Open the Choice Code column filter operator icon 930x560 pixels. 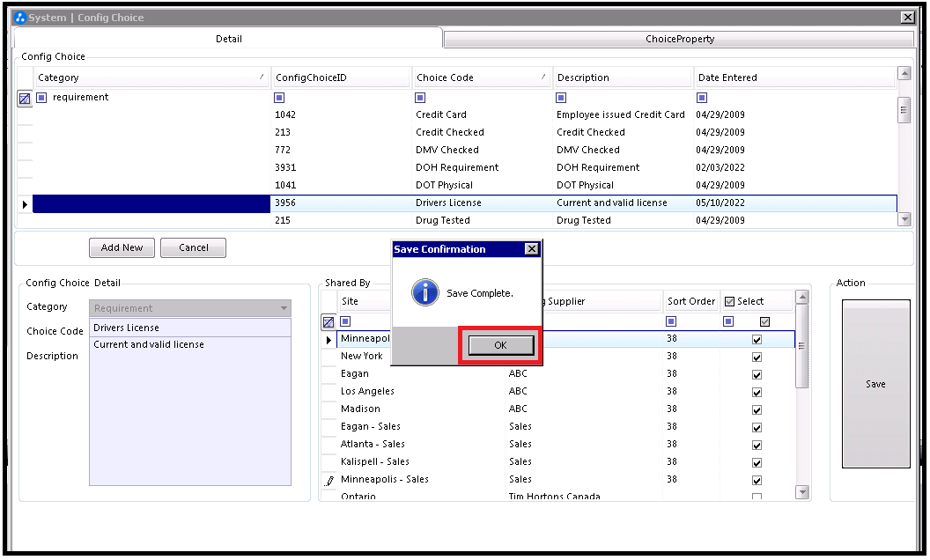[x=420, y=97]
